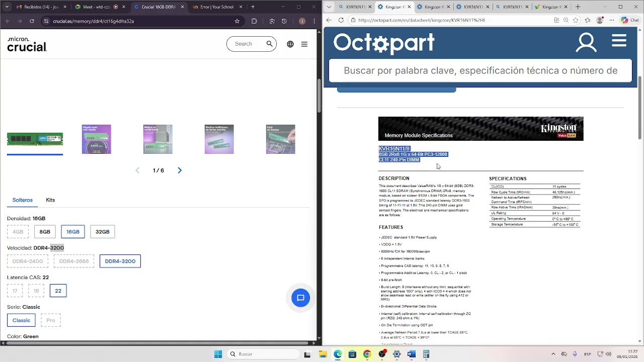Click the Octopart logo
This screenshot has width=644, height=362.
pyautogui.click(x=384, y=43)
